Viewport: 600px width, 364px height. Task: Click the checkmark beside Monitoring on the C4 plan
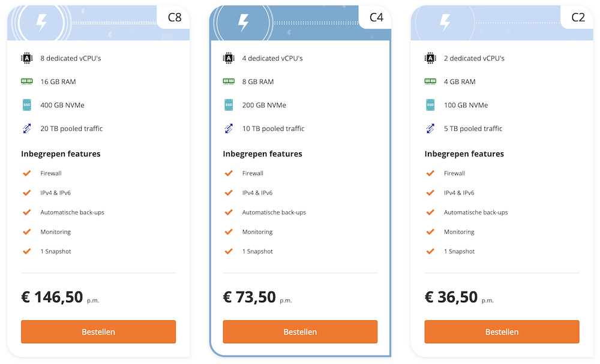229,231
